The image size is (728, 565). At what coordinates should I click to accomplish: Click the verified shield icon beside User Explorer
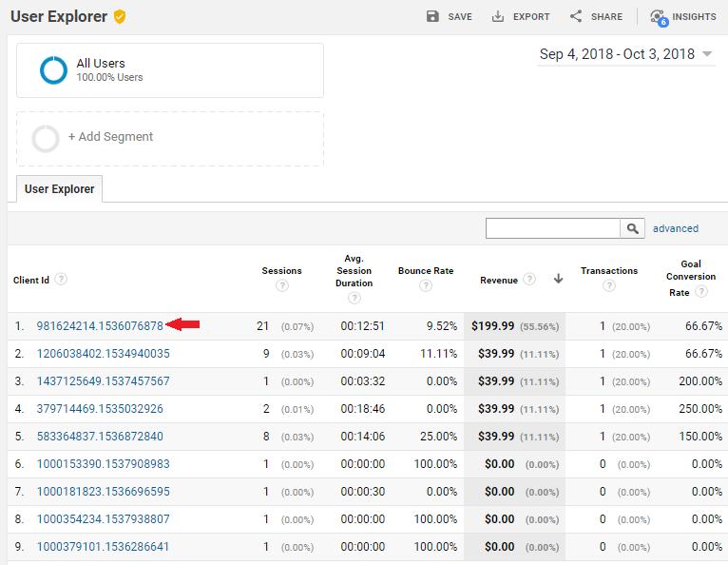119,16
